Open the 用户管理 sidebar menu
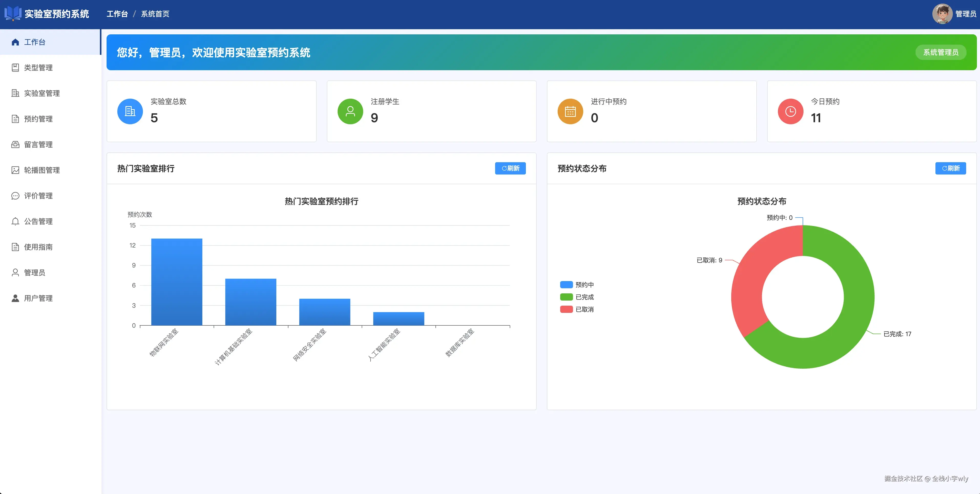Screen dimensions: 980x494 [38, 299]
